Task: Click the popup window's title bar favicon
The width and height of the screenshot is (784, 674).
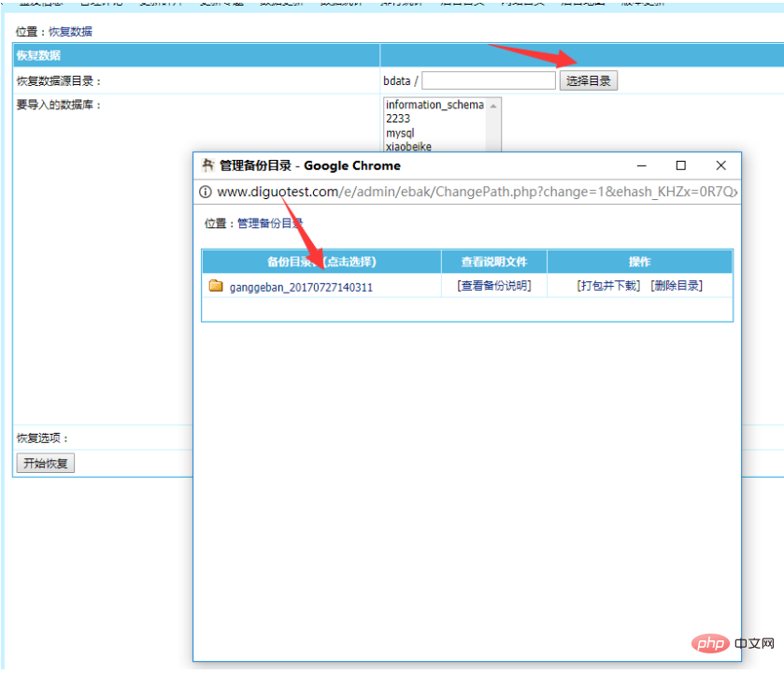Action: click(207, 165)
